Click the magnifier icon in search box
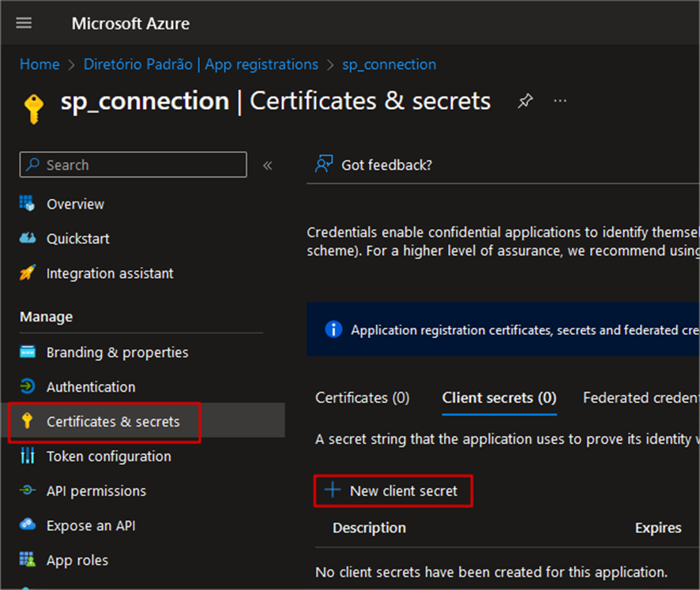The image size is (700, 590). click(x=32, y=164)
